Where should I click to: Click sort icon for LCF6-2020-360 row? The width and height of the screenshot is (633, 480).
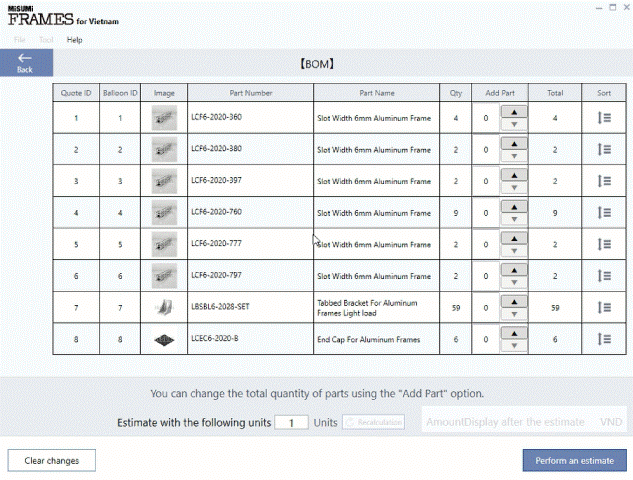pyautogui.click(x=604, y=118)
